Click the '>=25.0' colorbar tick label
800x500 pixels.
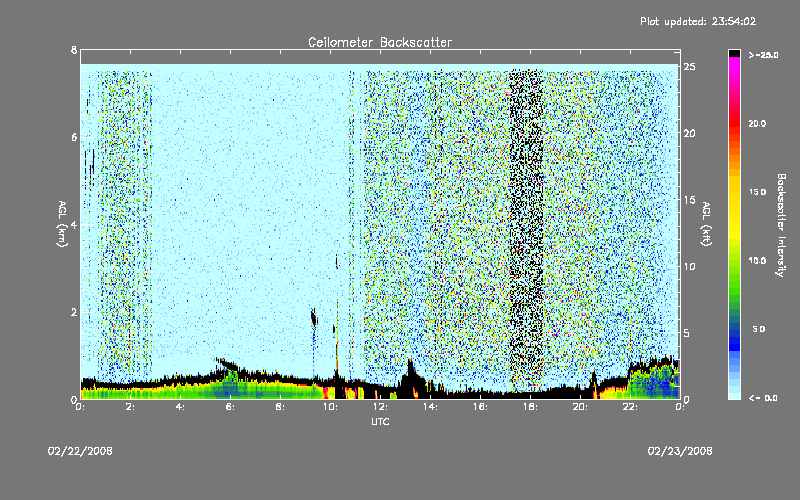coord(763,55)
